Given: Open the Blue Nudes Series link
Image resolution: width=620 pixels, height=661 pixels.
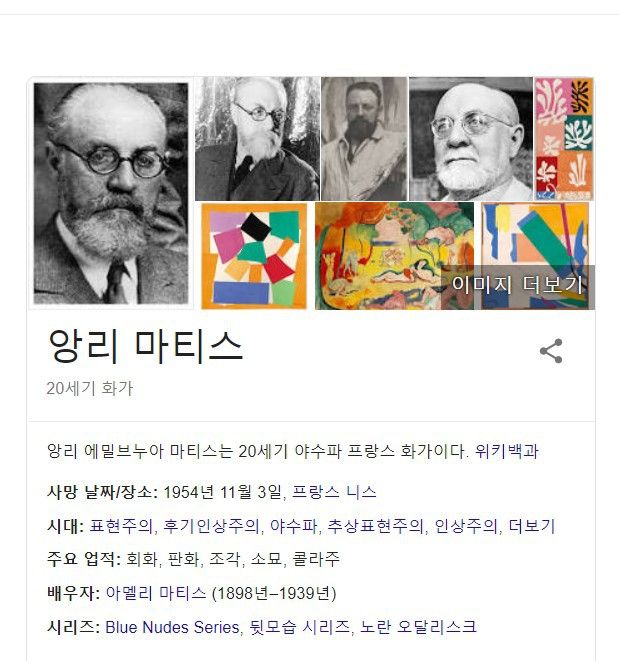Looking at the screenshot, I should (x=172, y=627).
